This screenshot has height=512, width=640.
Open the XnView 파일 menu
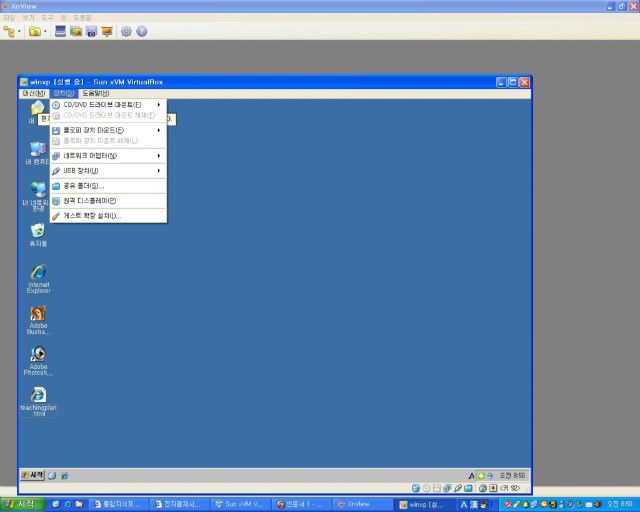[x=9, y=18]
